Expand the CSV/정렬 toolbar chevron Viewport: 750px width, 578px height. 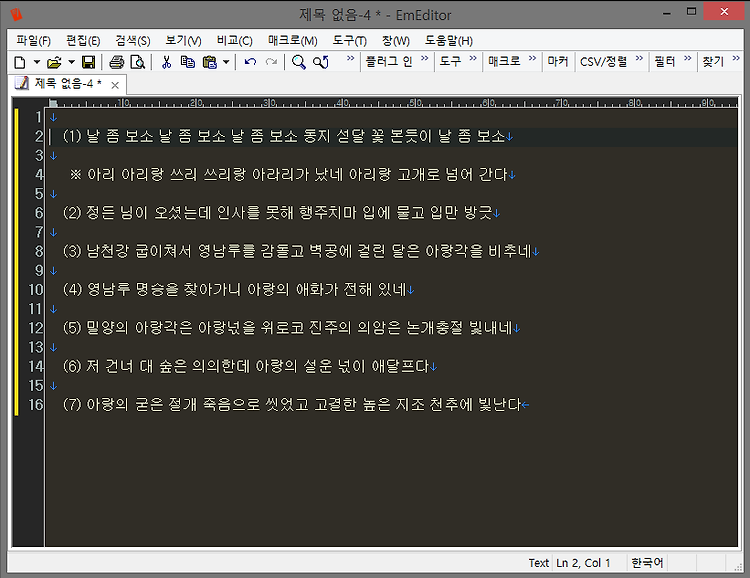pos(639,58)
